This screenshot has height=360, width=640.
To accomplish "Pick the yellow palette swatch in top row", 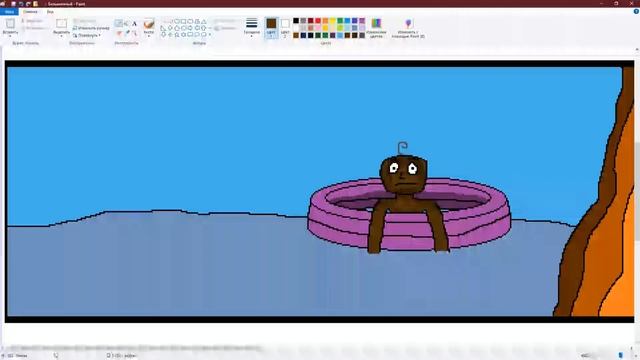I will [333, 21].
